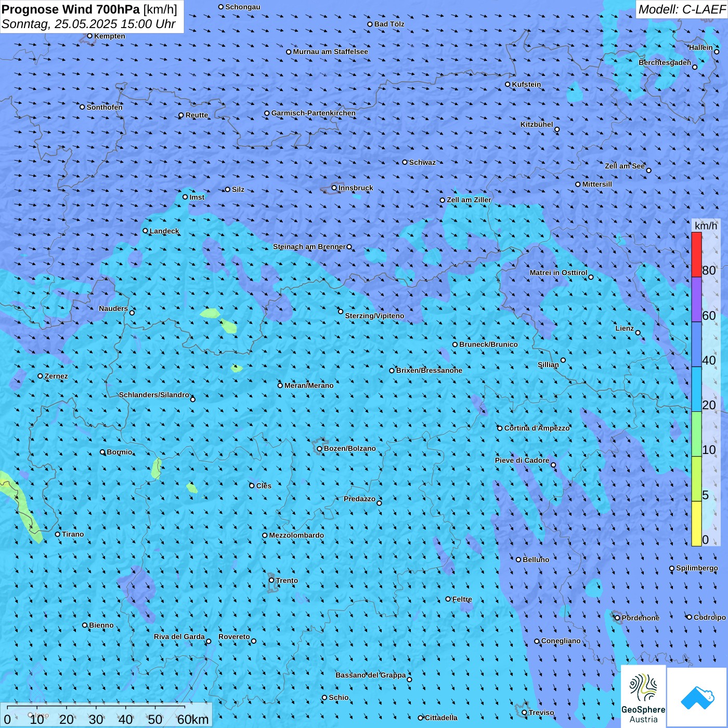Click the Hallein city label

tap(700, 47)
